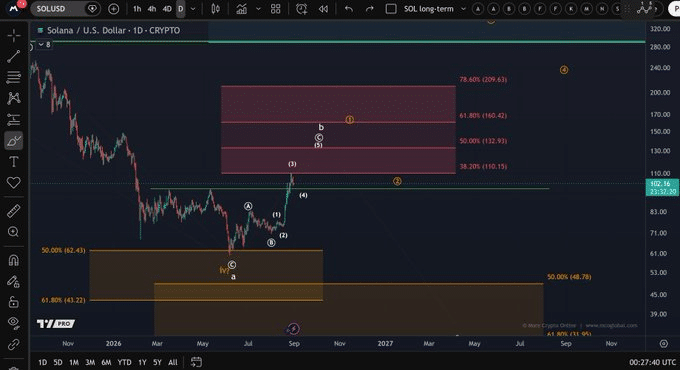Redo the last chart action
The width and height of the screenshot is (680, 370).
tap(369, 9)
